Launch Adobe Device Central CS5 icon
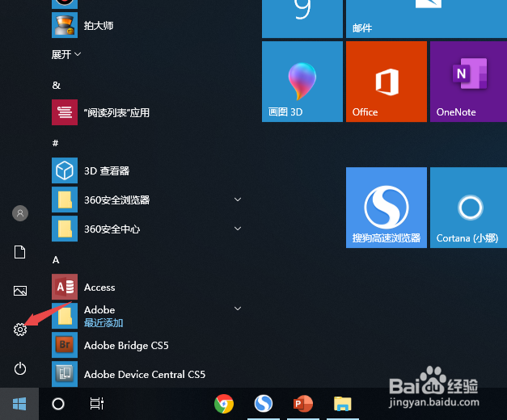This screenshot has width=507, height=420. pyautogui.click(x=65, y=374)
